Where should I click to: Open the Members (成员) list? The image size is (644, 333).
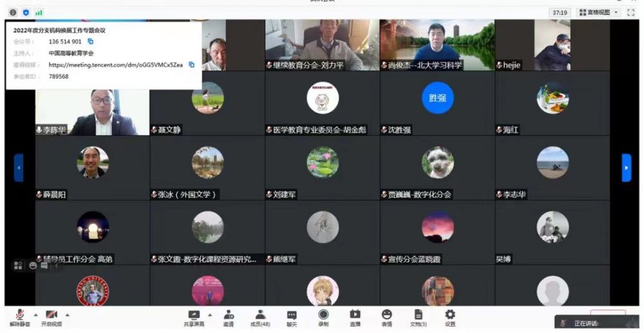tap(260, 316)
